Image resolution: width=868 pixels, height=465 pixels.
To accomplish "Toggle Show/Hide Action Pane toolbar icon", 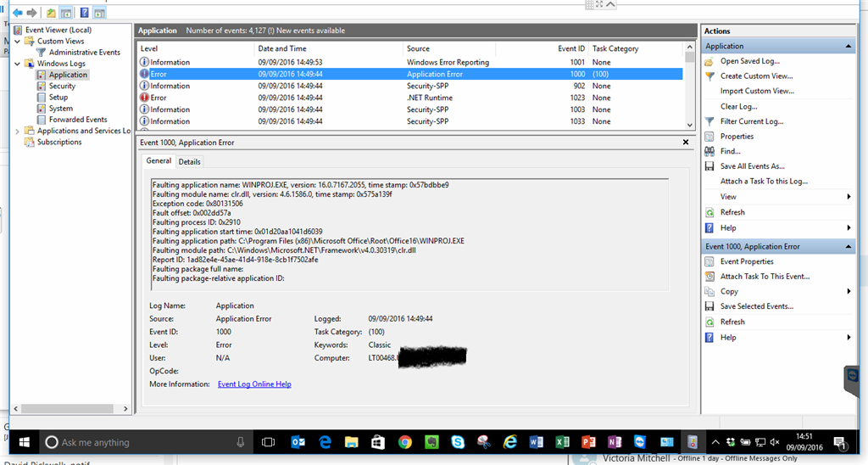I will point(100,13).
